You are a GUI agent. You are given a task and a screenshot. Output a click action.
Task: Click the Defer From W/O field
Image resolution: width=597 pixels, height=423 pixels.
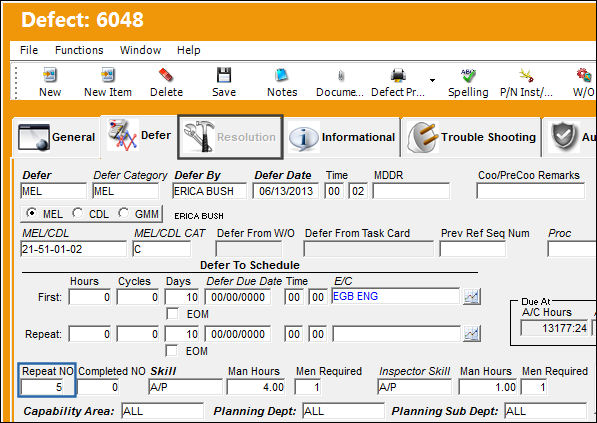tap(249, 249)
